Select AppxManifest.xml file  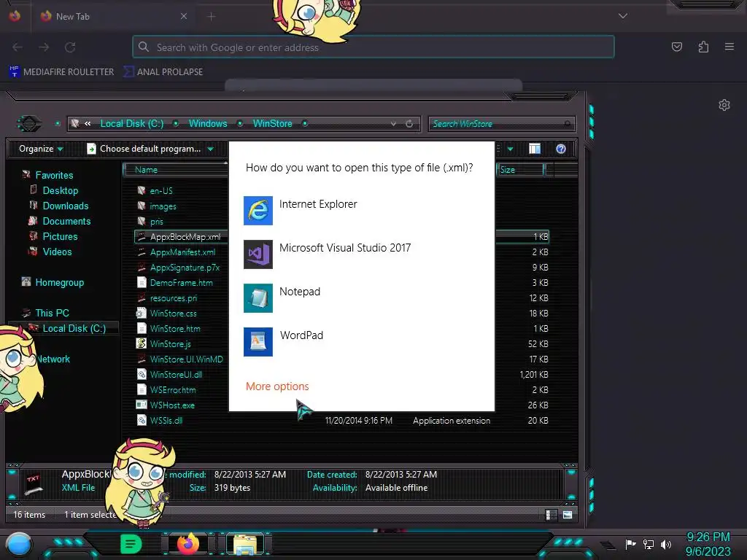[182, 252]
